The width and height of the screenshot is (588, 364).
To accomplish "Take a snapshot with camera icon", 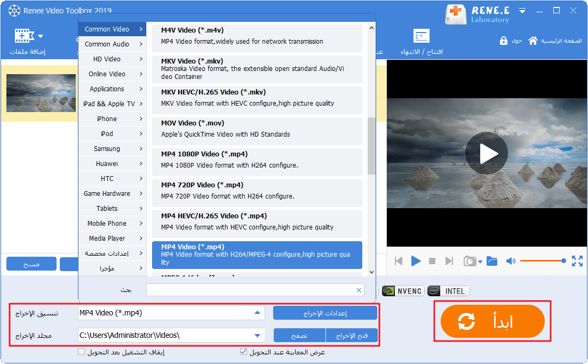I will 470,261.
